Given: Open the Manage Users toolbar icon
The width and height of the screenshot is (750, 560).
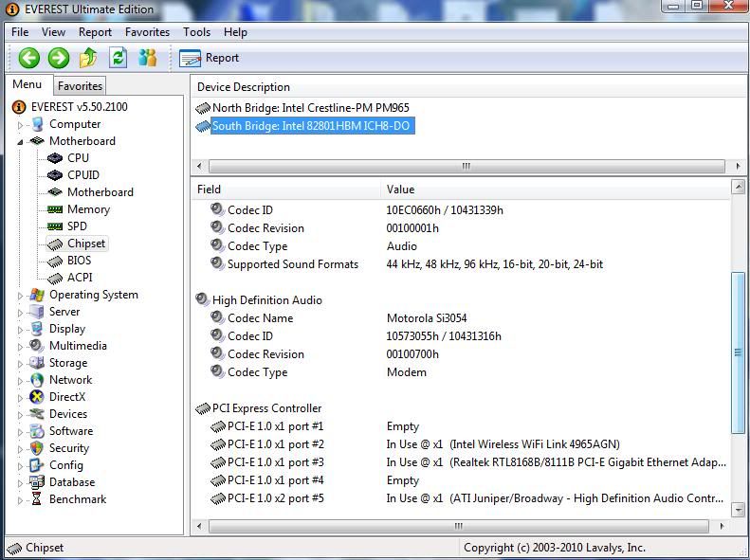Looking at the screenshot, I should (x=147, y=58).
